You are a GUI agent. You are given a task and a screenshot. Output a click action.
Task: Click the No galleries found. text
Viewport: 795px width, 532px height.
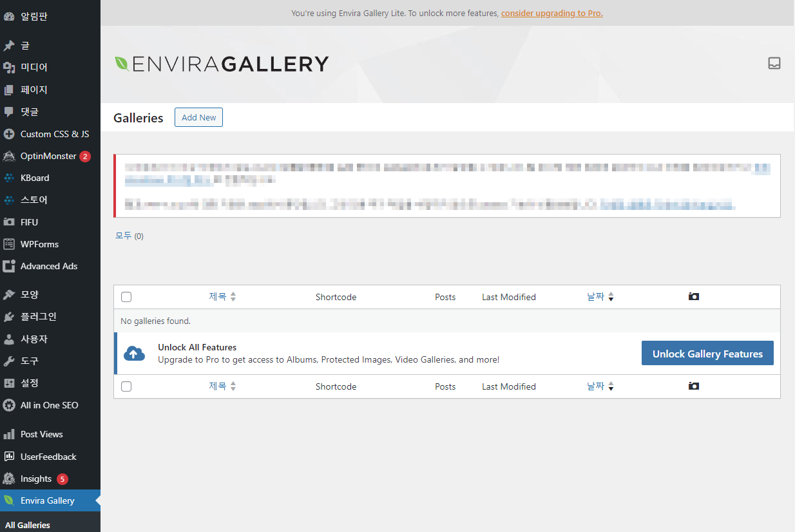pos(156,321)
